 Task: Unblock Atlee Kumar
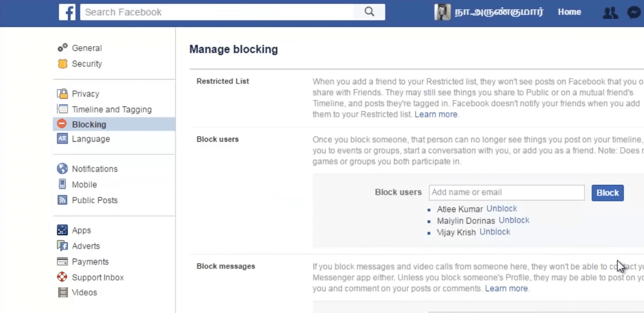coord(502,209)
